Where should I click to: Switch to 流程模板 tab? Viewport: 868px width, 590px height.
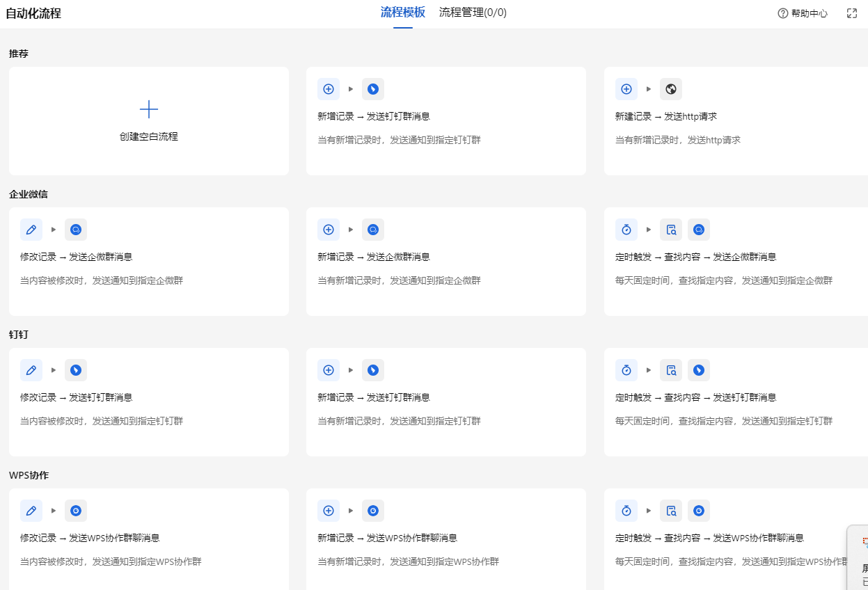pos(403,13)
